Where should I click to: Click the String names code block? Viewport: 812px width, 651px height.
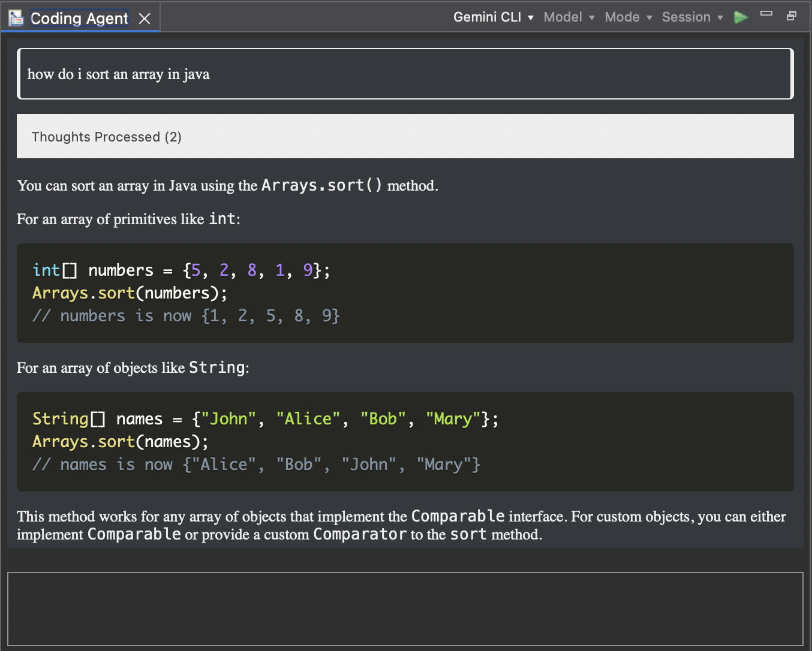405,442
